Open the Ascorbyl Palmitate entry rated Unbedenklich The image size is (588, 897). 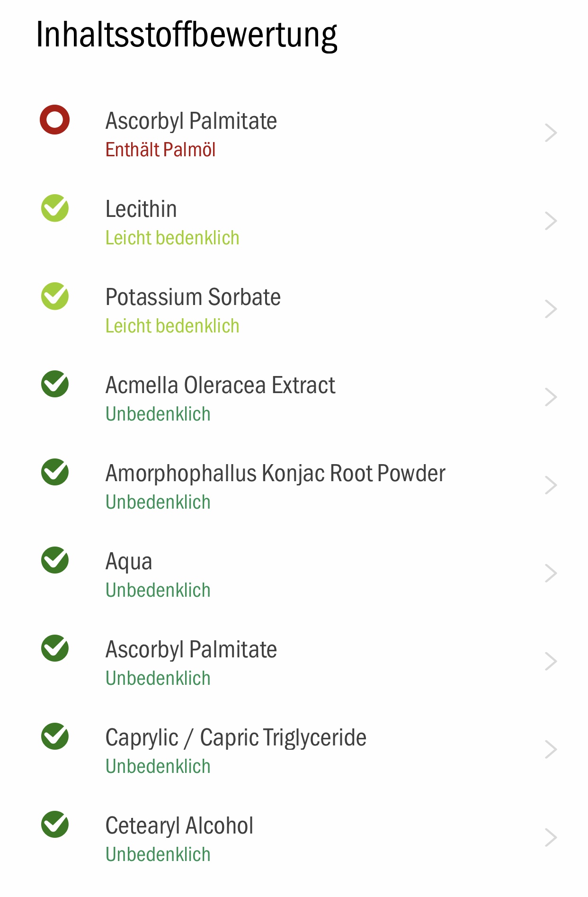294,662
